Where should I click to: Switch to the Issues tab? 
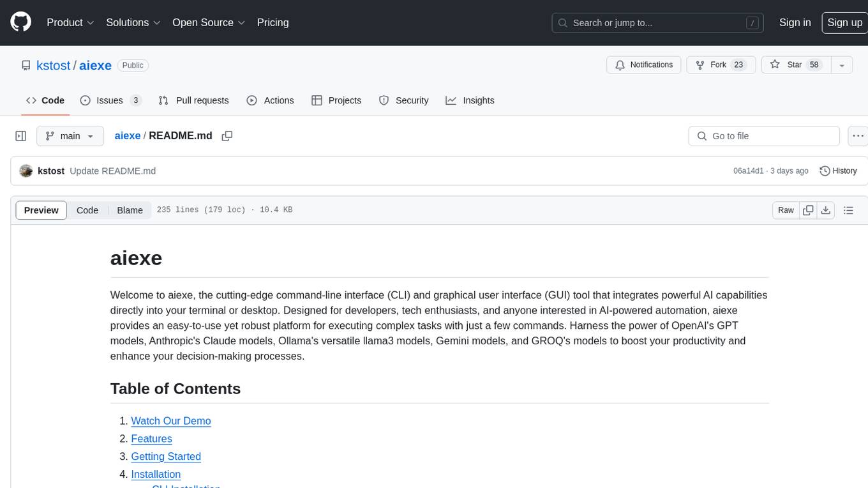click(110, 100)
